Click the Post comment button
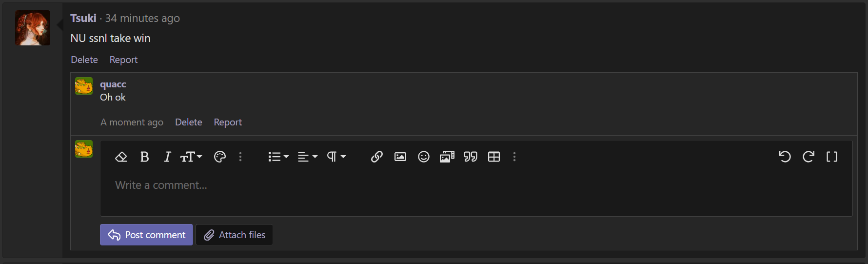The height and width of the screenshot is (264, 868). click(x=146, y=235)
